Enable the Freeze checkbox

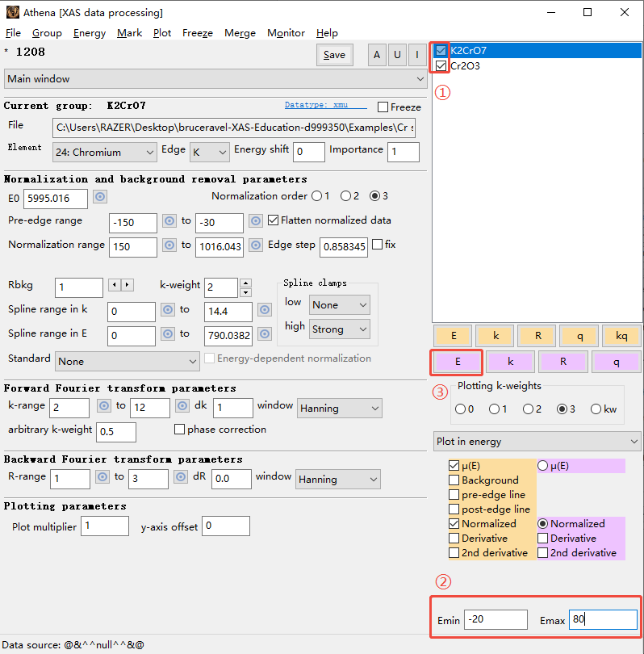tap(383, 107)
